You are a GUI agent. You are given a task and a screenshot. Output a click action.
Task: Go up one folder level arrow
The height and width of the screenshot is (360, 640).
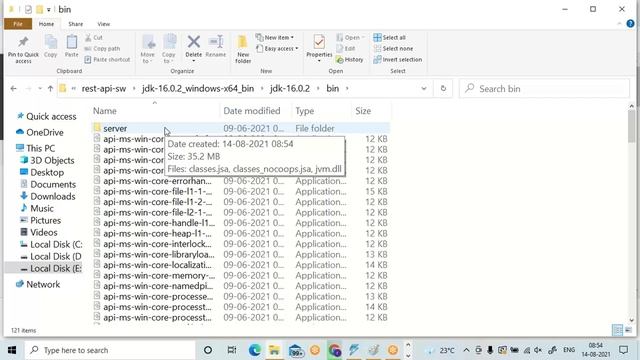pyautogui.click(x=50, y=89)
